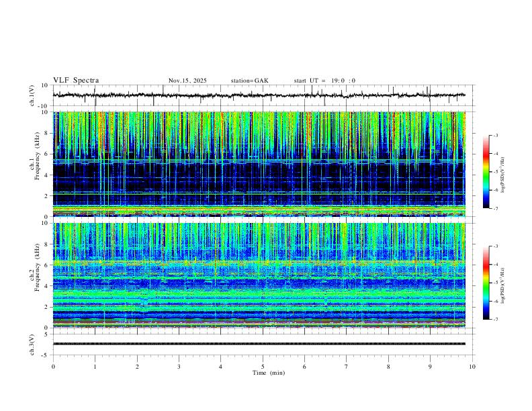This screenshot has width=532, height=411.
Task: Click the "start UT = 19:0 :0" label
Action: (x=324, y=81)
